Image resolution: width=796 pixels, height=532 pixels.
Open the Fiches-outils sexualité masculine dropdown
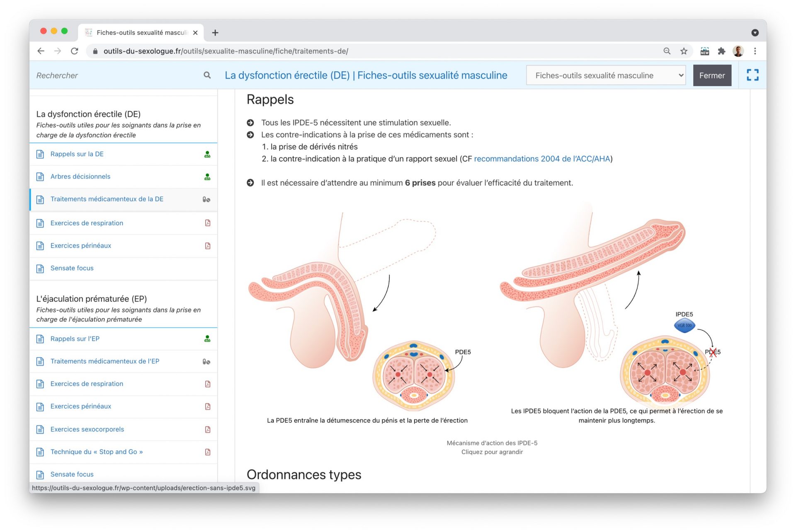[605, 75]
